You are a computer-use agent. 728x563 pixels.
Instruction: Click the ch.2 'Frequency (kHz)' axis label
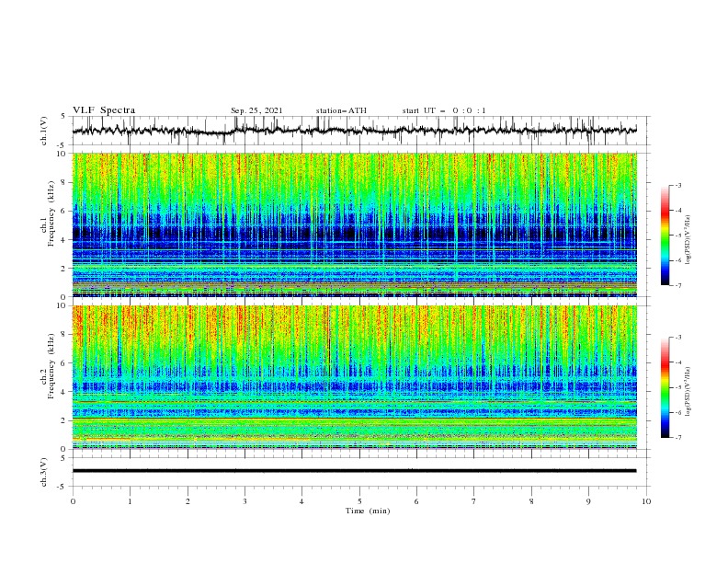51,366
